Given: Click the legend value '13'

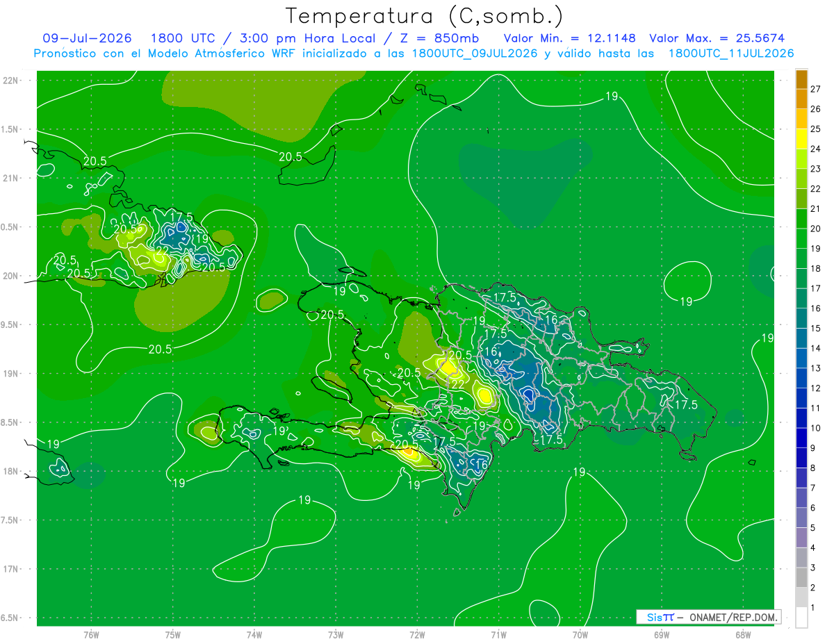Looking at the screenshot, I should [x=816, y=368].
